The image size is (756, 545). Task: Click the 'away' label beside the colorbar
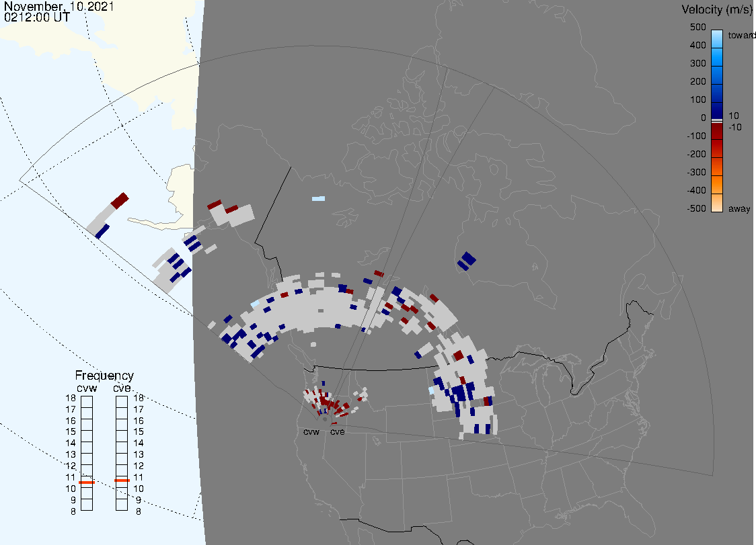click(739, 208)
